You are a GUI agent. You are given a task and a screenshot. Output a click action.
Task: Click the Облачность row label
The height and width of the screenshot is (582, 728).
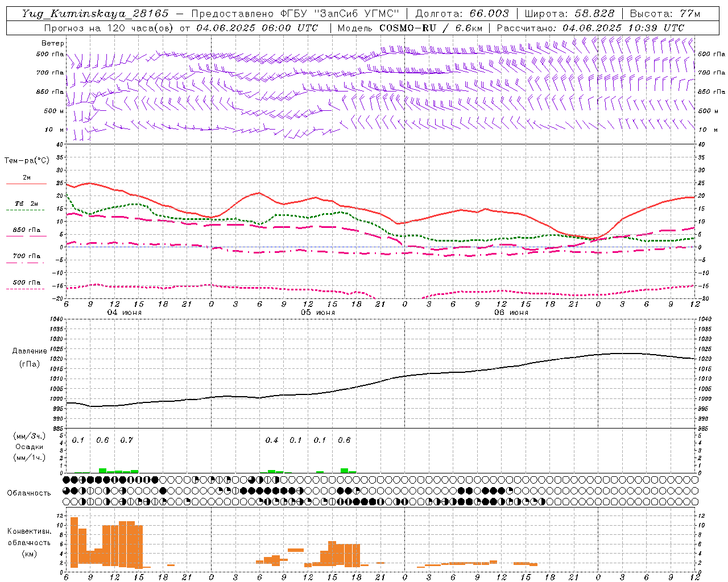[29, 493]
